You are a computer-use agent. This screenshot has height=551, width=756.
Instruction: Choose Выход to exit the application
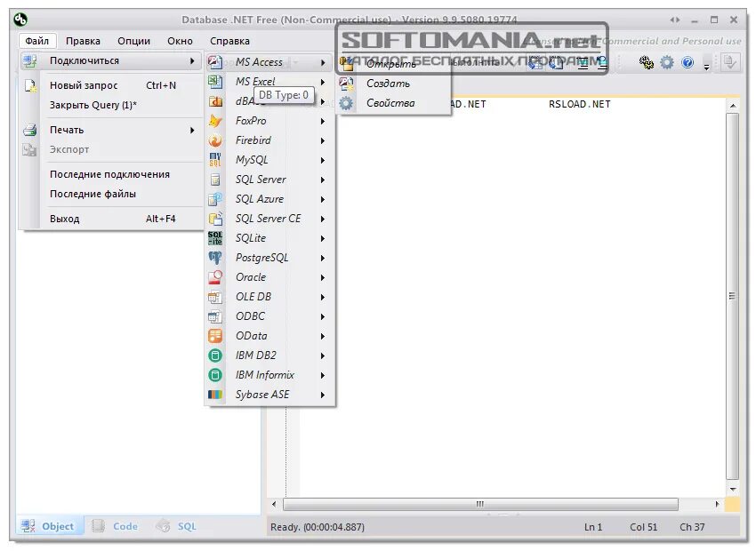click(111, 219)
